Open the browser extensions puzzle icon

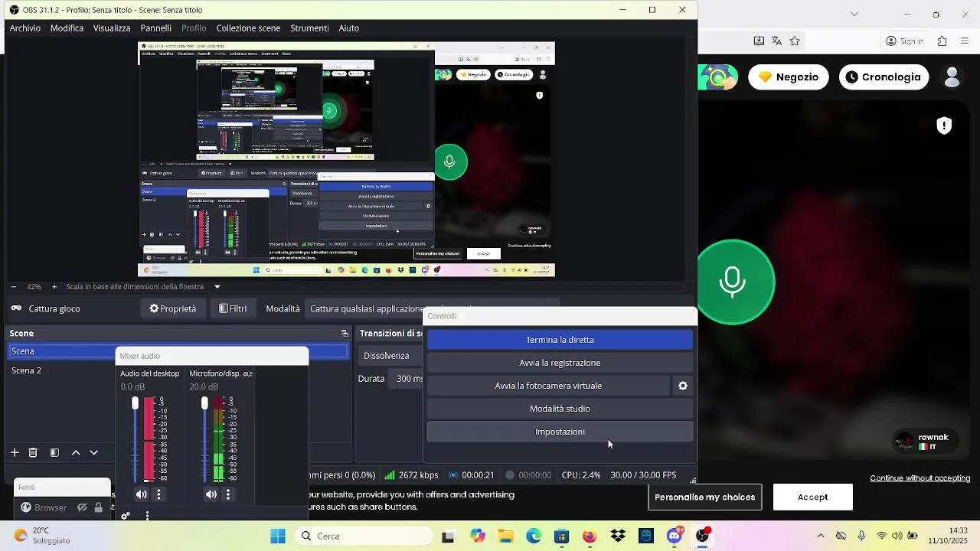942,41
